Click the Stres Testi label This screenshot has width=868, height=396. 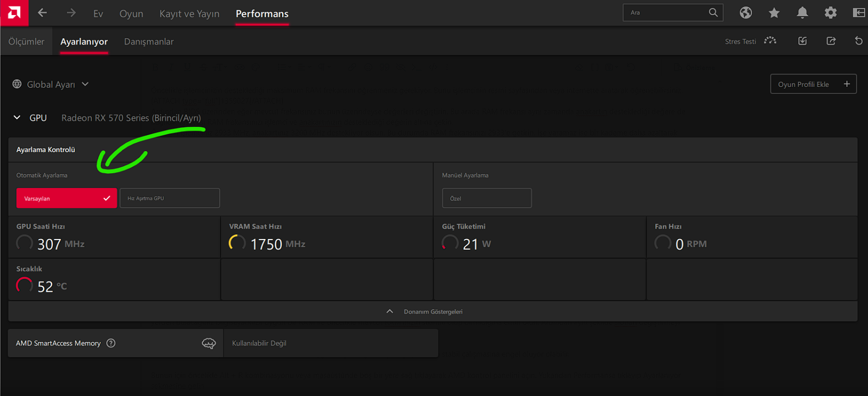tap(740, 42)
